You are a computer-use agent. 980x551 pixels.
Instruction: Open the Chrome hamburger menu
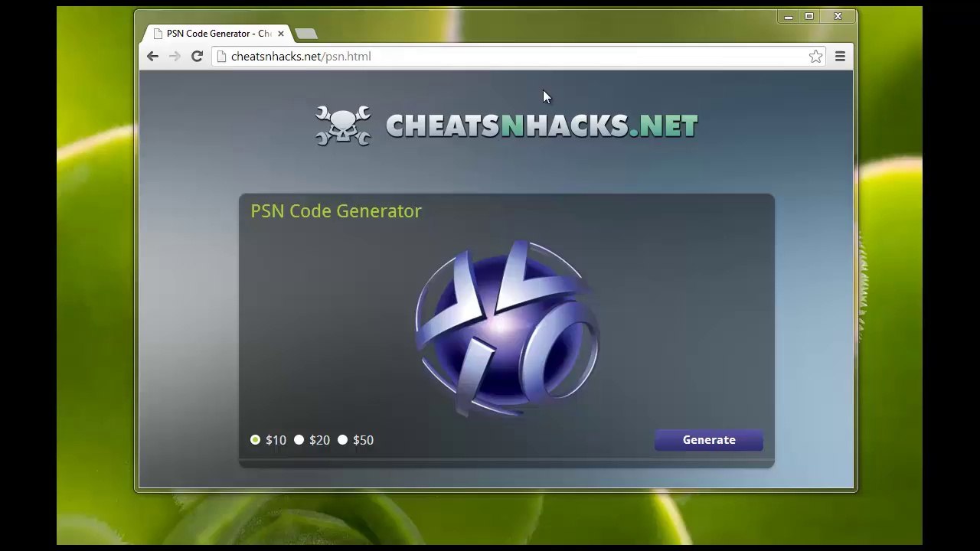(840, 56)
